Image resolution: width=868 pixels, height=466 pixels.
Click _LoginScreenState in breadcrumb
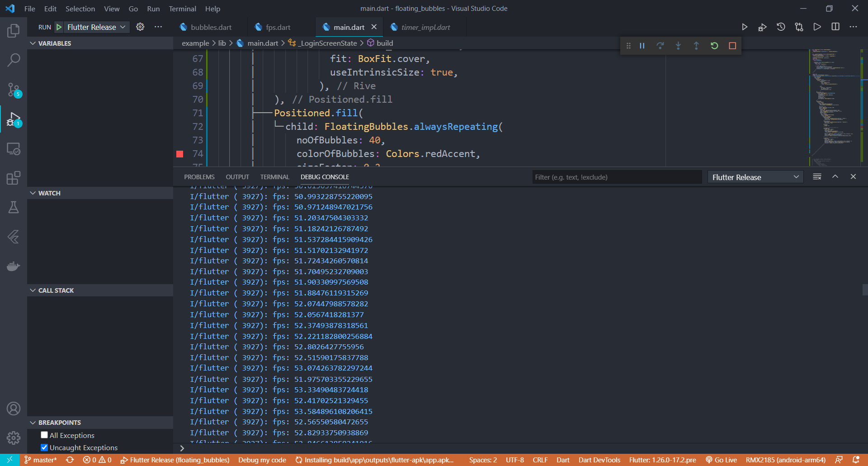tap(323, 43)
